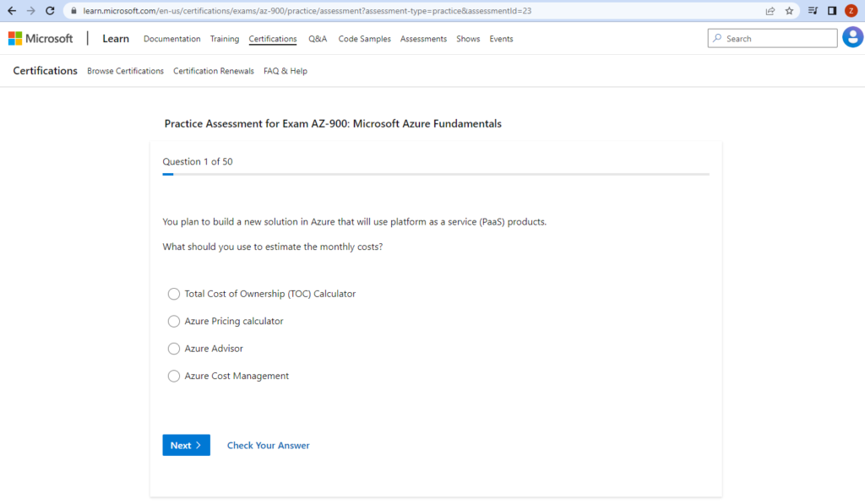Viewport: 865px width, 504px height.
Task: Open the Microsoft Learn account avatar
Action: (853, 37)
